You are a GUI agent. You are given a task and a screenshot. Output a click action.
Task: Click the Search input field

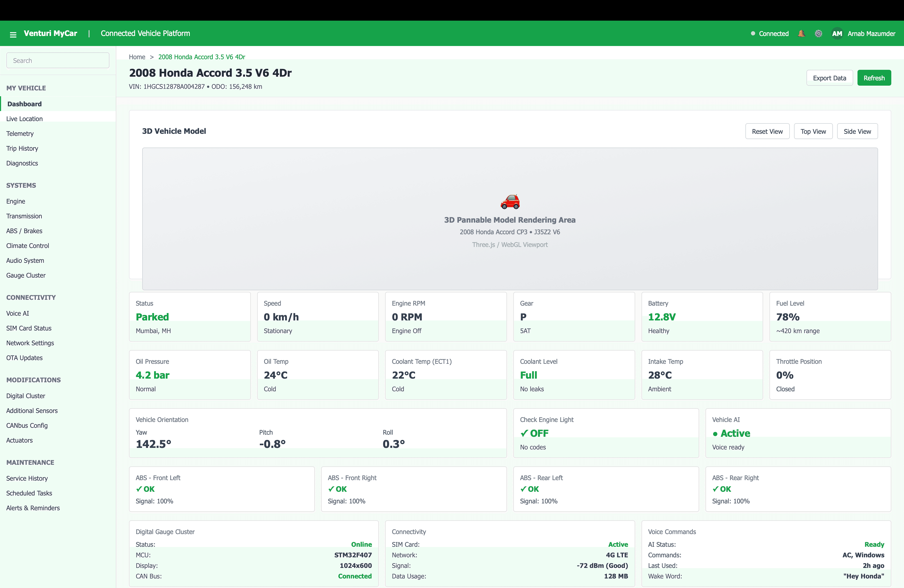tap(58, 60)
